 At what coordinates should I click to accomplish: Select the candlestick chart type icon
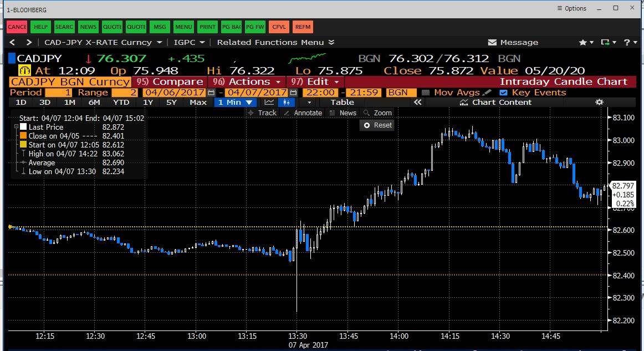pyautogui.click(x=287, y=102)
